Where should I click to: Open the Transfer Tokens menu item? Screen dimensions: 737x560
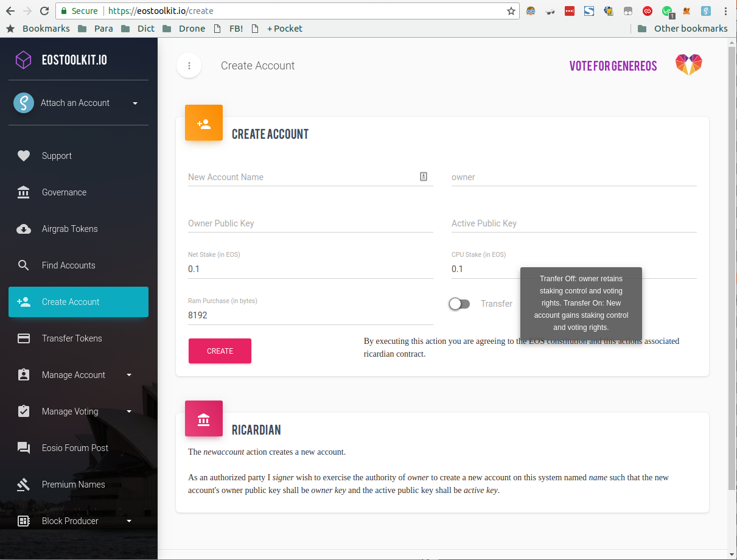tap(79, 338)
